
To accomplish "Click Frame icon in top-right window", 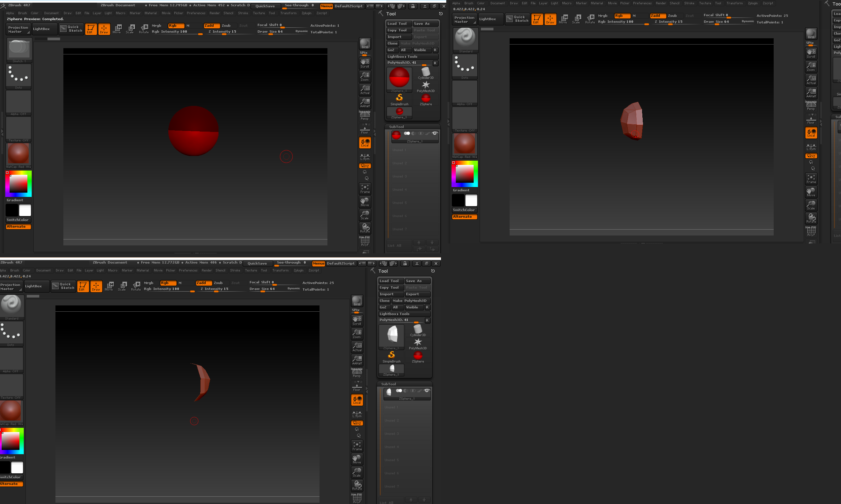I will click(x=811, y=179).
